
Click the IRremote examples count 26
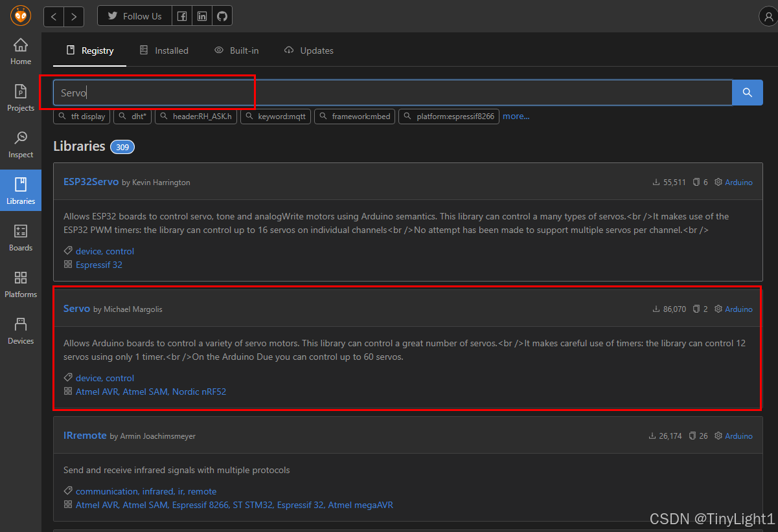[698, 436]
